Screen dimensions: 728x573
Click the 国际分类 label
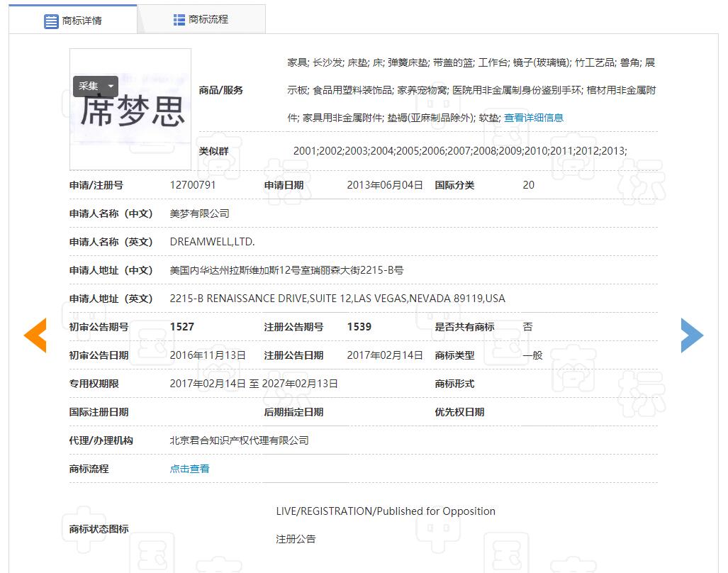[x=454, y=185]
